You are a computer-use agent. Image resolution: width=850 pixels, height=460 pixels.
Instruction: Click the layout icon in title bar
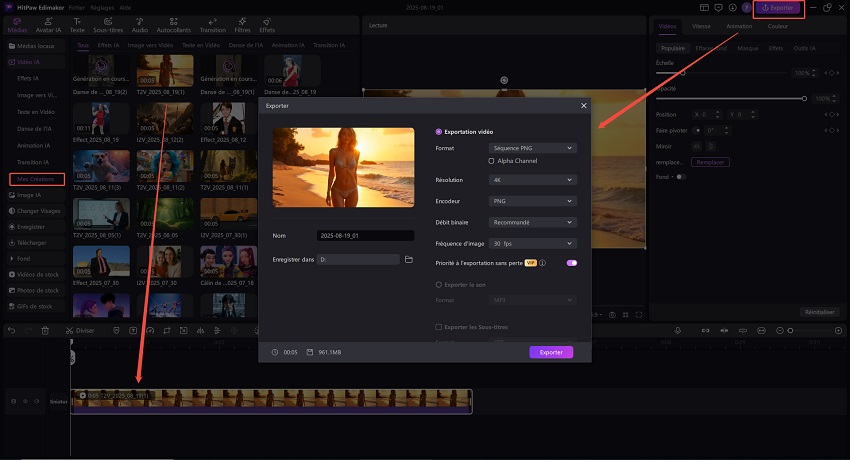click(x=704, y=8)
